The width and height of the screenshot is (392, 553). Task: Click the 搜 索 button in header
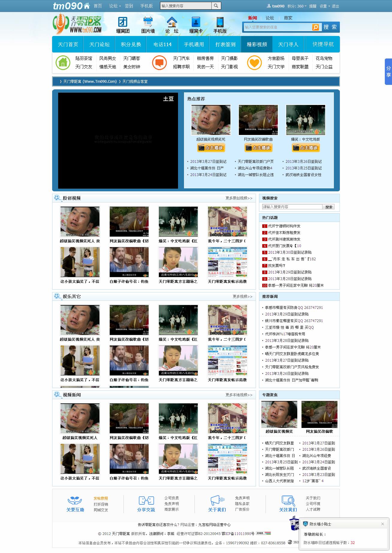pyautogui.click(x=330, y=27)
